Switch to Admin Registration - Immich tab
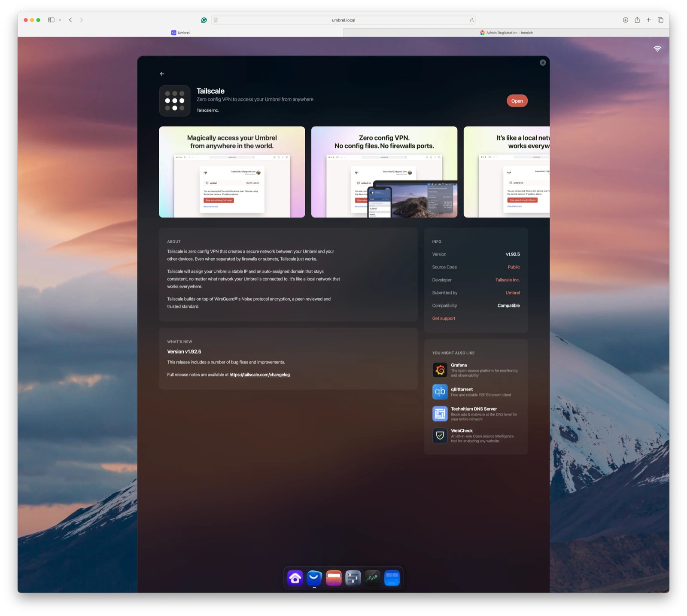The height and width of the screenshot is (616, 687). (506, 33)
